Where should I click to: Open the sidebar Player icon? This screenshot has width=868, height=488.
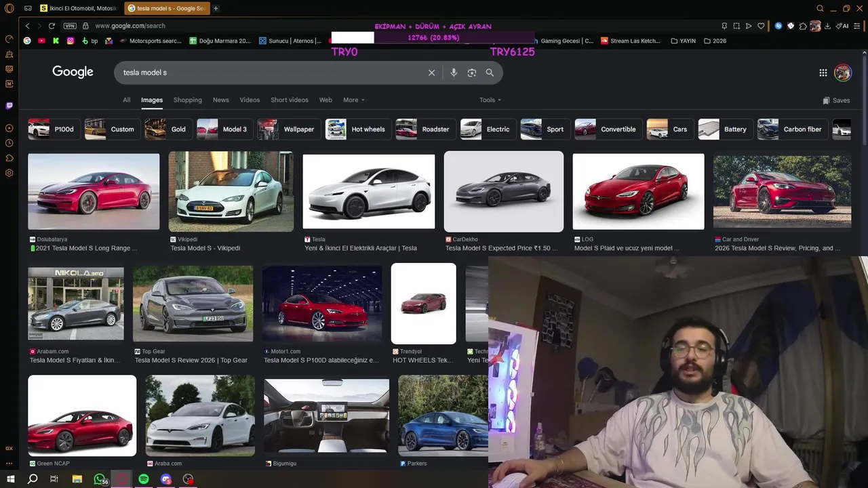pos(9,128)
